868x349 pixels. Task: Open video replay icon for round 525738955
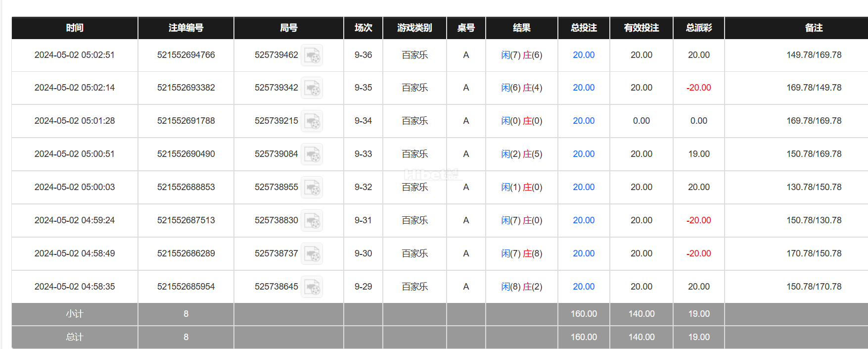click(x=312, y=187)
